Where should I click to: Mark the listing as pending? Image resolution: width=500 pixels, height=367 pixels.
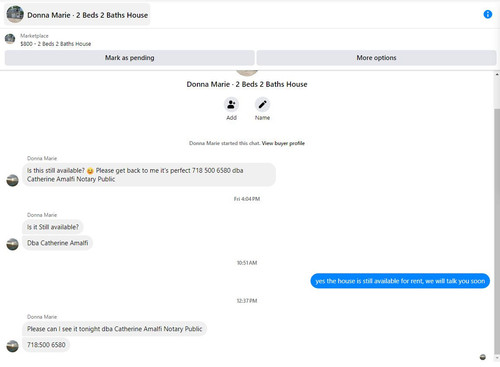(130, 58)
